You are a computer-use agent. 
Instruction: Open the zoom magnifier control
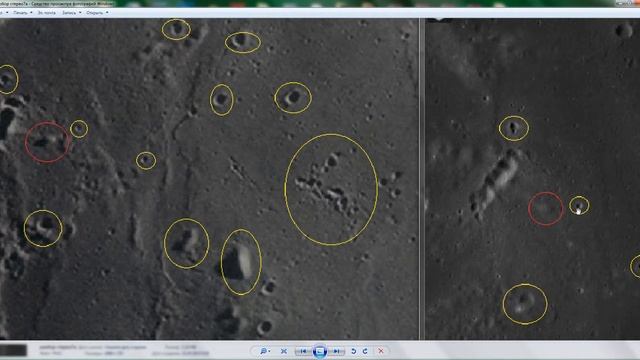tap(265, 351)
